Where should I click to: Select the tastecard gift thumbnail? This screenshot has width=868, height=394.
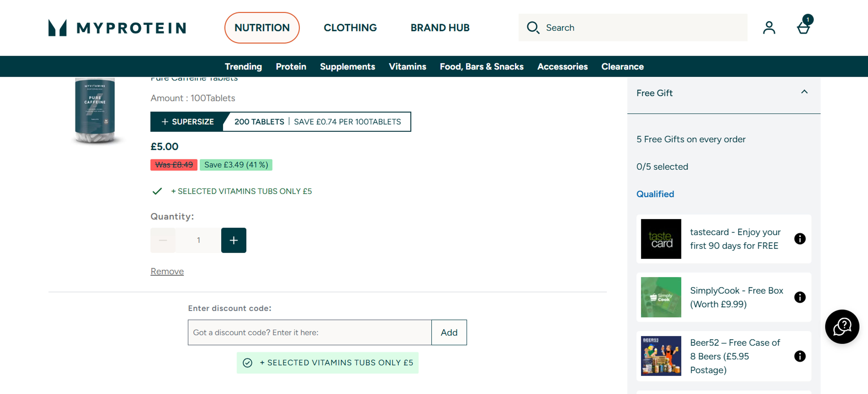tap(661, 239)
